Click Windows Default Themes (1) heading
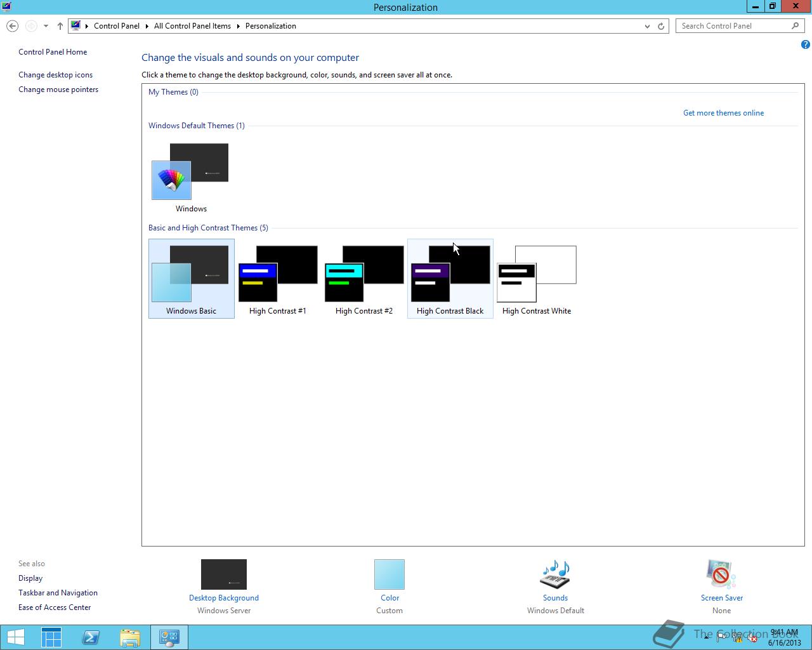The height and width of the screenshot is (650, 812). coord(197,126)
